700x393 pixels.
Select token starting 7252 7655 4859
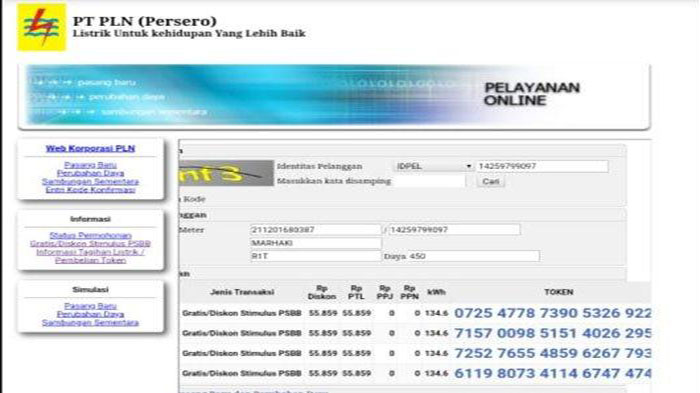point(553,353)
